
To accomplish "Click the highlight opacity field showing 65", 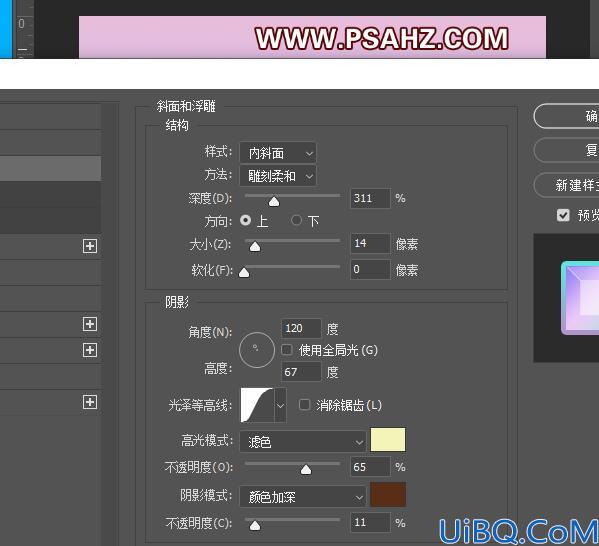I will coord(370,467).
